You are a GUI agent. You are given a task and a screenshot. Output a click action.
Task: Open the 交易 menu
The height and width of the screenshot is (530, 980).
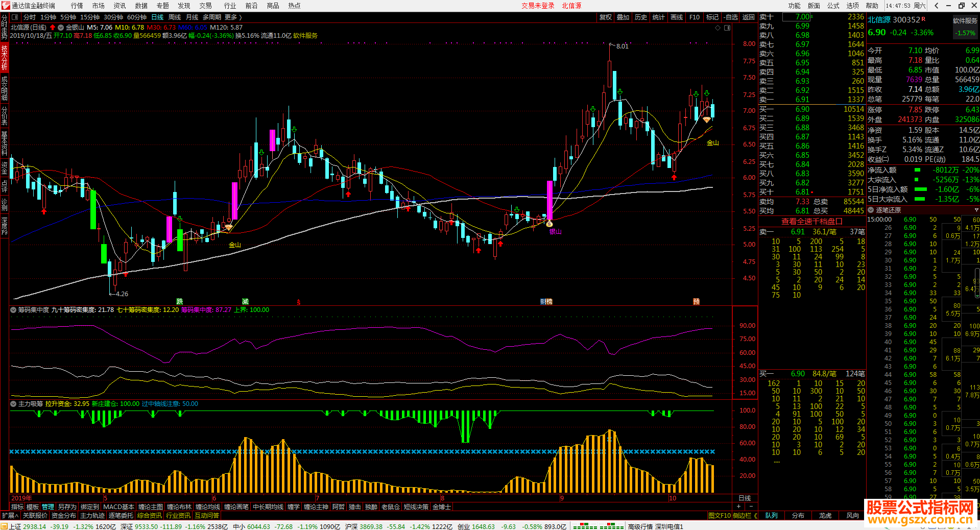pyautogui.click(x=206, y=6)
